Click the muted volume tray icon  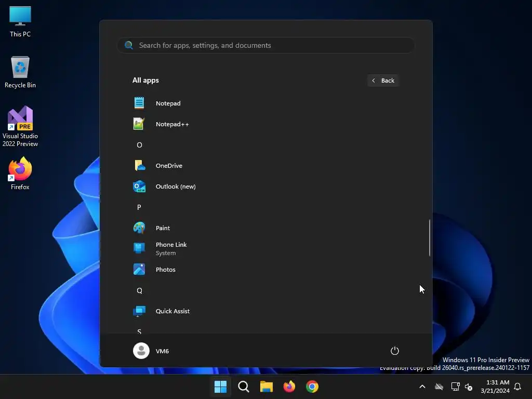tap(469, 387)
